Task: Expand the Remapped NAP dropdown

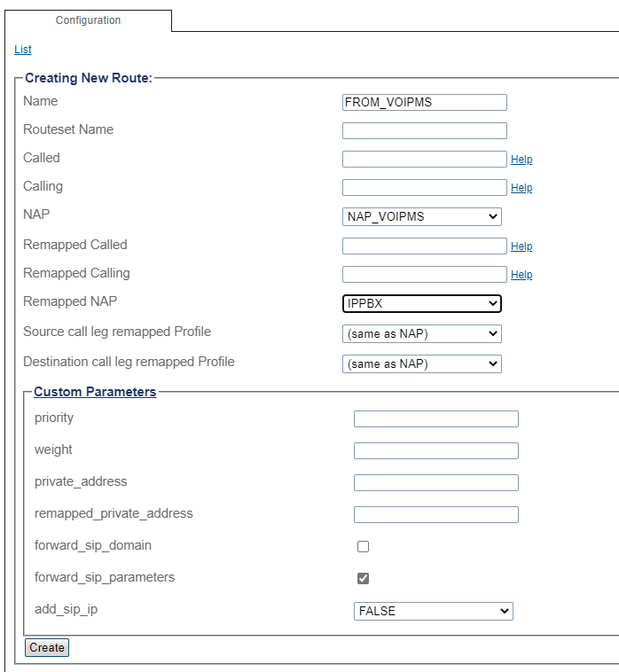Action: tap(421, 303)
